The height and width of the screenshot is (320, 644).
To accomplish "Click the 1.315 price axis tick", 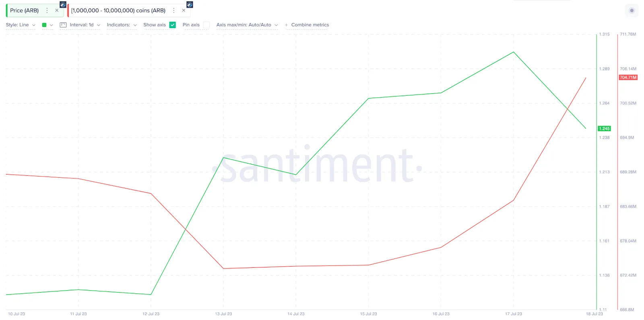I will [x=604, y=34].
